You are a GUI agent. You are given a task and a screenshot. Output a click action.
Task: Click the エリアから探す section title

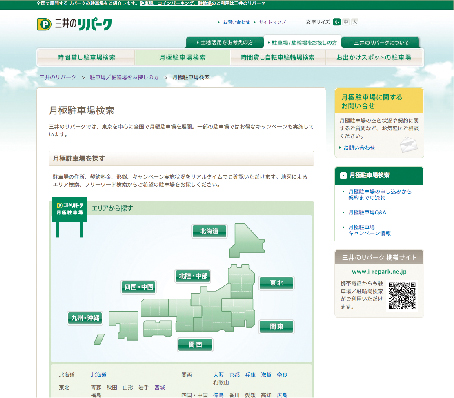[112, 208]
